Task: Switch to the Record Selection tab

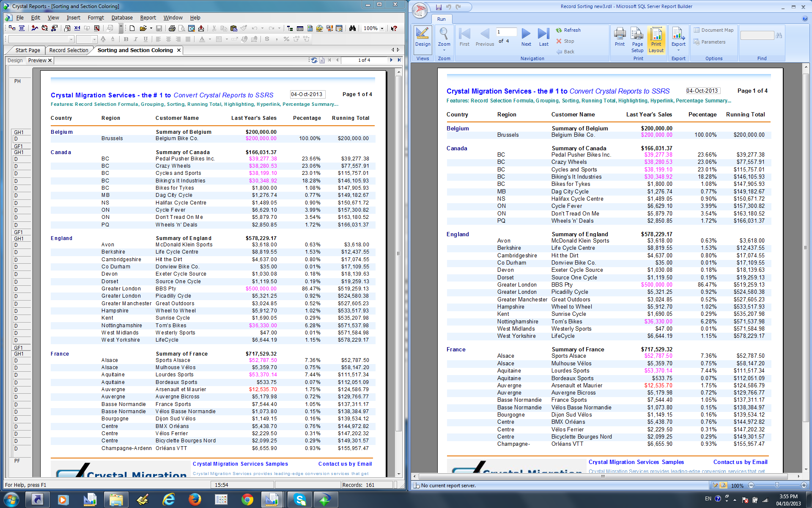Action: coord(69,50)
